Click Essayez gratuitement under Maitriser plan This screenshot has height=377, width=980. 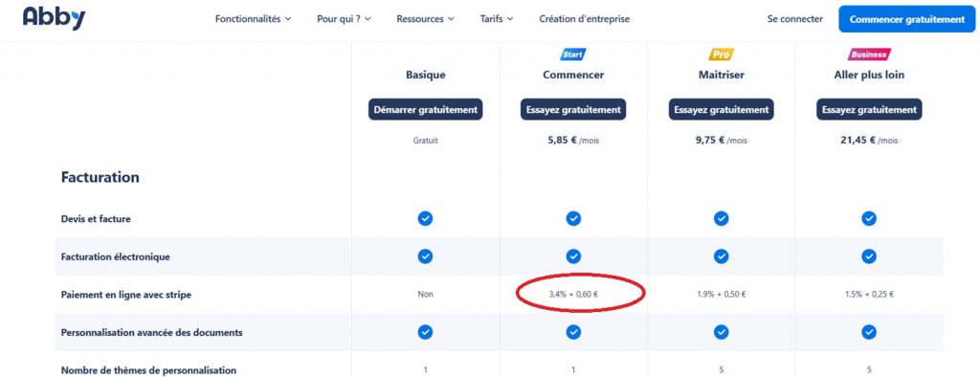[x=722, y=109]
